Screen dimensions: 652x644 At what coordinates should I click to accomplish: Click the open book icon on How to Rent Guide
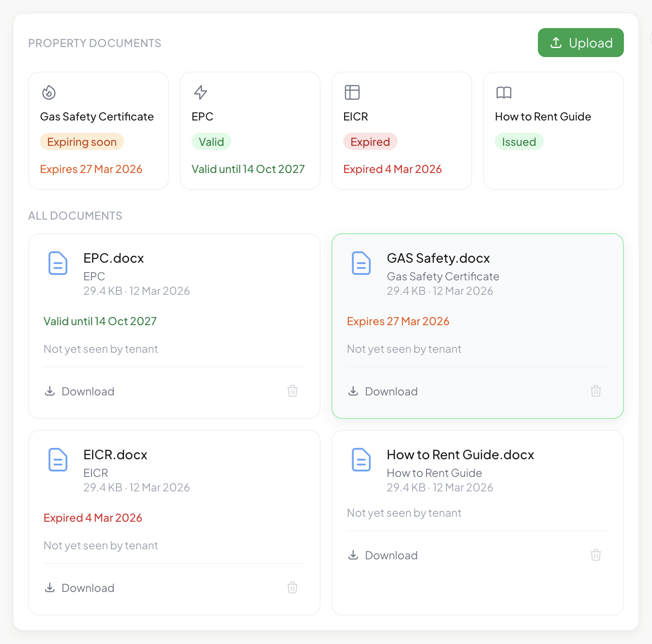tap(504, 92)
